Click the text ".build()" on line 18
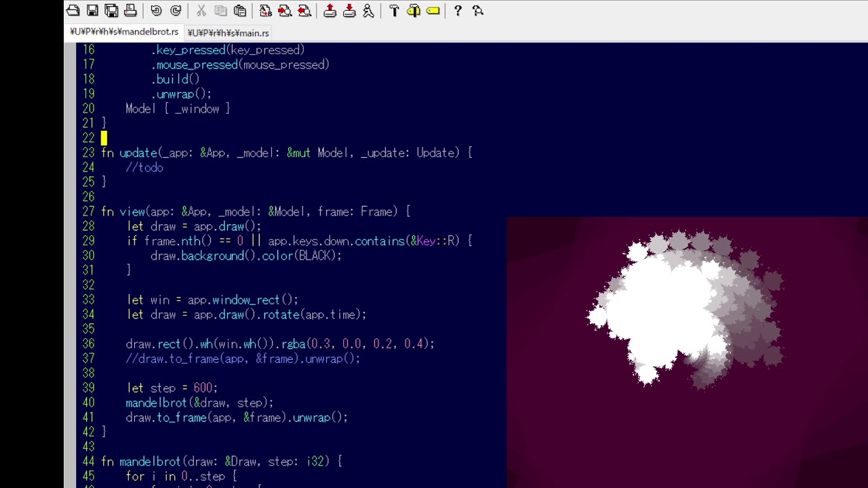The image size is (868, 488). tap(175, 79)
